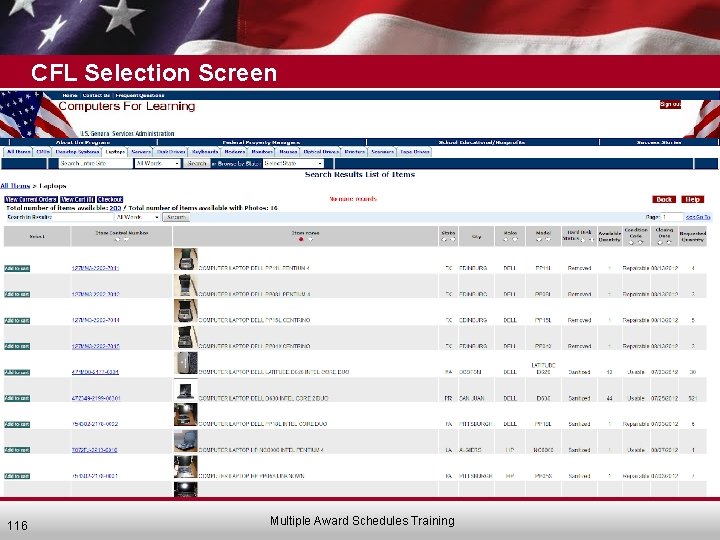The height and width of the screenshot is (540, 720).
Task: Add Dell D630 San Juan laptop to cart
Action: point(17,398)
